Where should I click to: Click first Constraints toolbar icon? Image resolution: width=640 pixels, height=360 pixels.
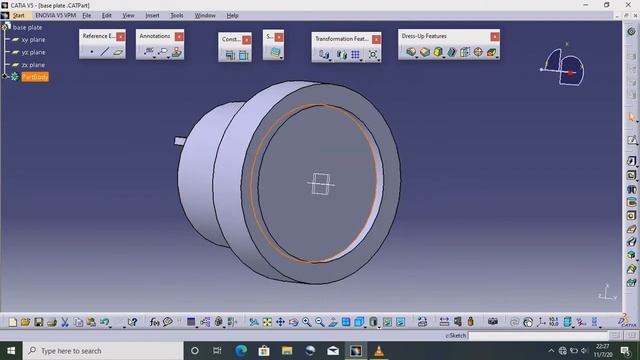pyautogui.click(x=230, y=55)
